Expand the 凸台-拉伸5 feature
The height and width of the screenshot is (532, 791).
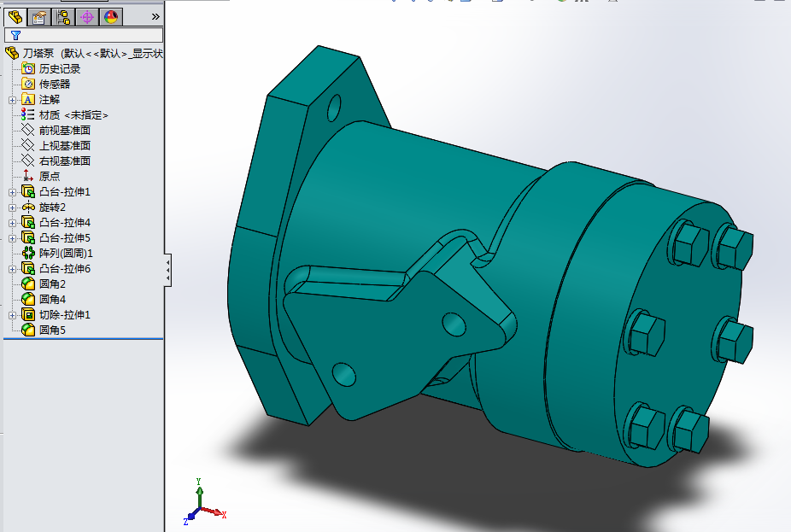[x=12, y=238]
